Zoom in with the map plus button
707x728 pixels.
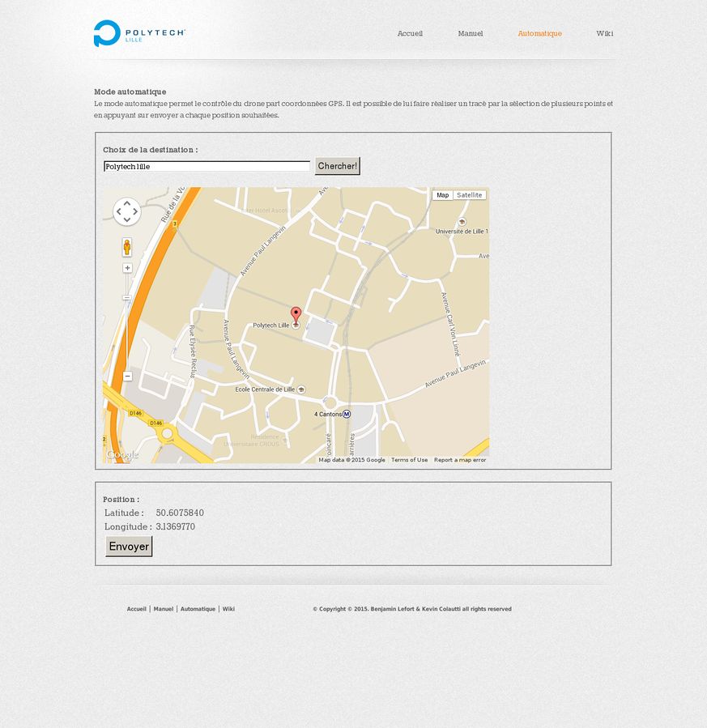[x=127, y=268]
